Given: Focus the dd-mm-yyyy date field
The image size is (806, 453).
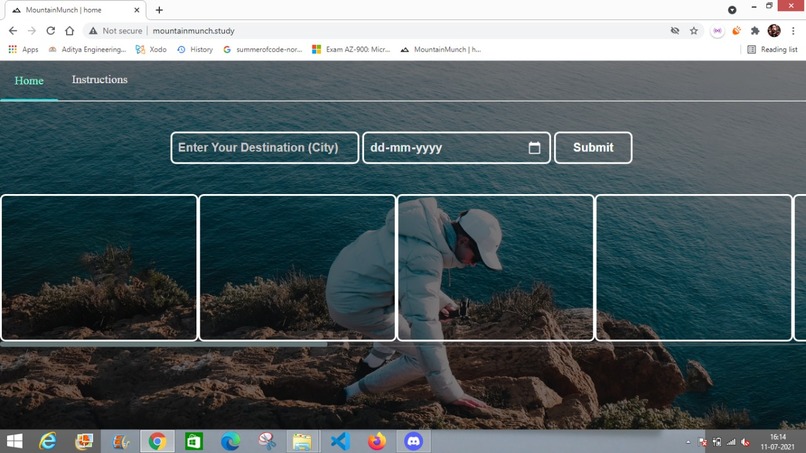Looking at the screenshot, I should coord(456,148).
